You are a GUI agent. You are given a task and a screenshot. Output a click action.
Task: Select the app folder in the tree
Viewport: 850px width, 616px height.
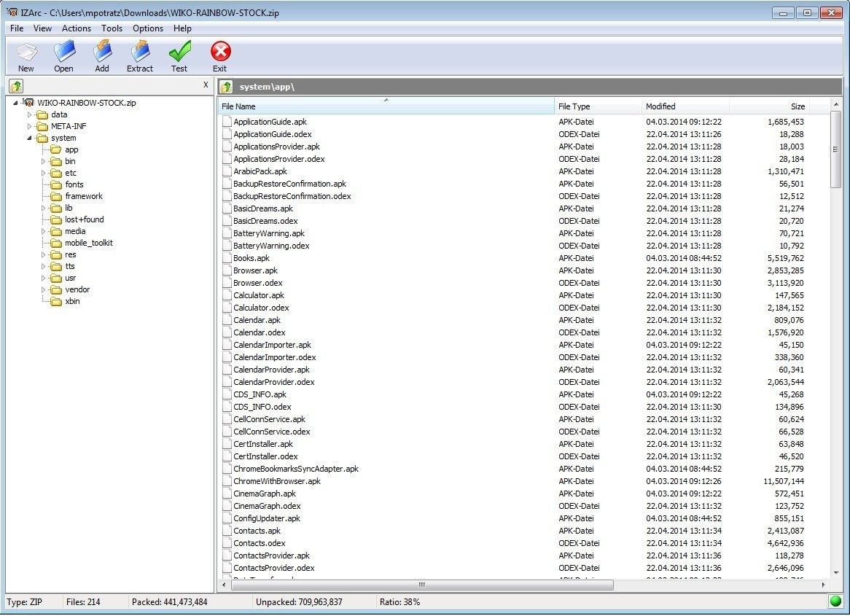pyautogui.click(x=71, y=149)
